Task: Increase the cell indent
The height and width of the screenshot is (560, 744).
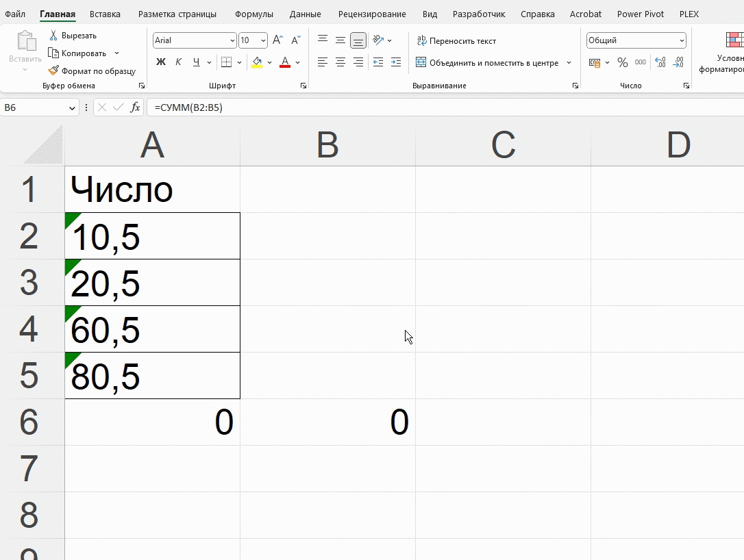Action: (396, 62)
